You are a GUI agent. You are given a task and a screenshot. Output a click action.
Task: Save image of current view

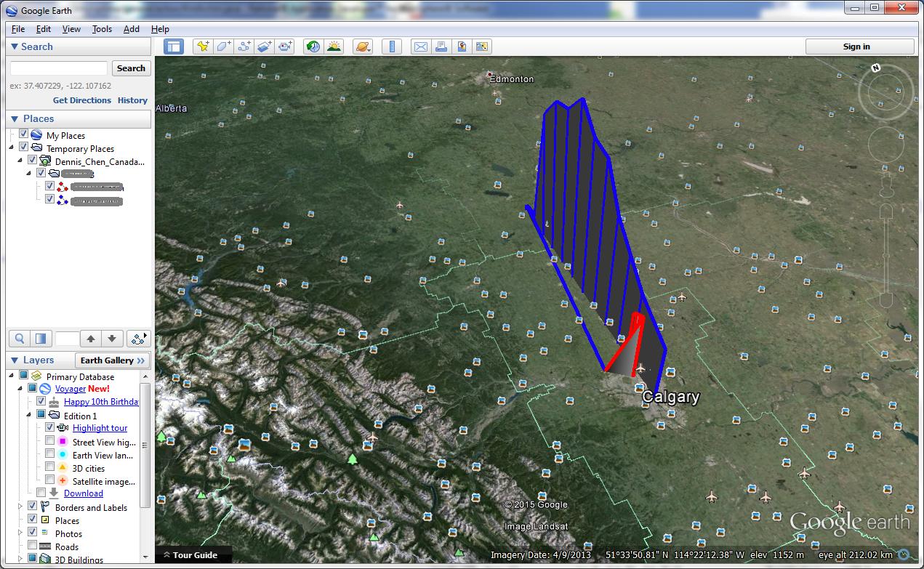click(461, 47)
